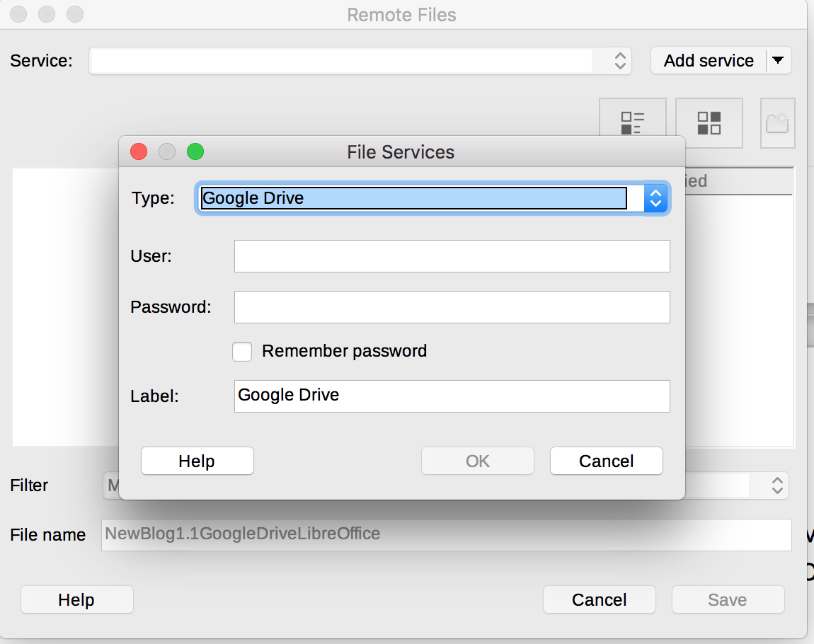814x644 pixels.
Task: Cancel the Remote Files dialog
Action: click(599, 599)
